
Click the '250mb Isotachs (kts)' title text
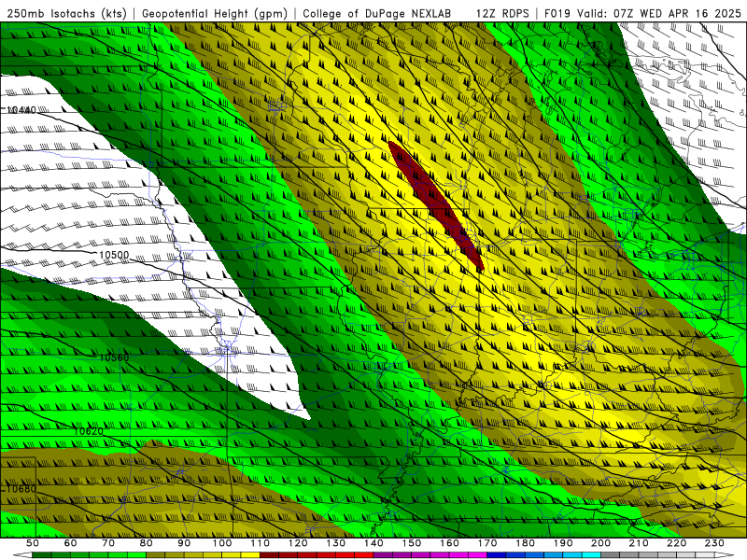point(66,14)
